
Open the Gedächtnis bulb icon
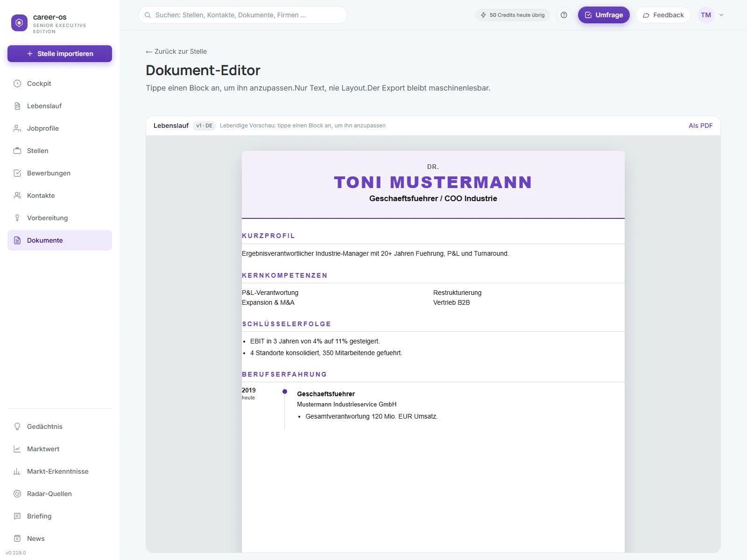coord(17,427)
